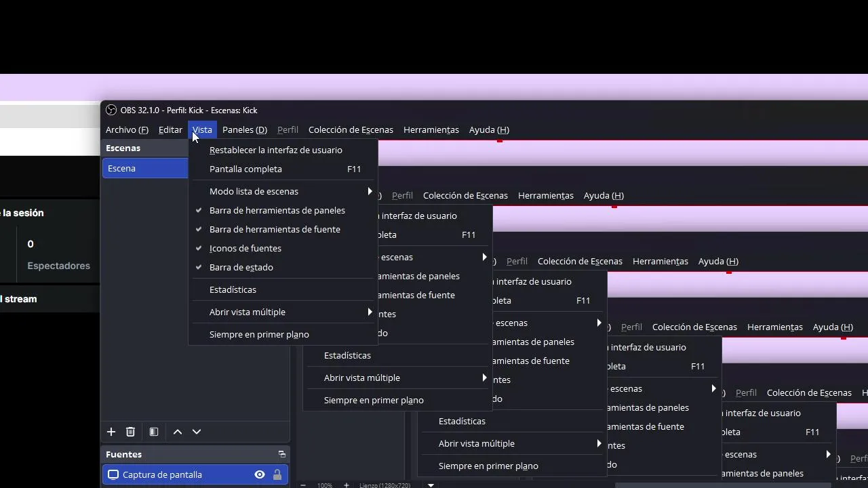868x488 pixels.
Task: Uncheck Barra de herramientas de paneles
Action: 283,210
